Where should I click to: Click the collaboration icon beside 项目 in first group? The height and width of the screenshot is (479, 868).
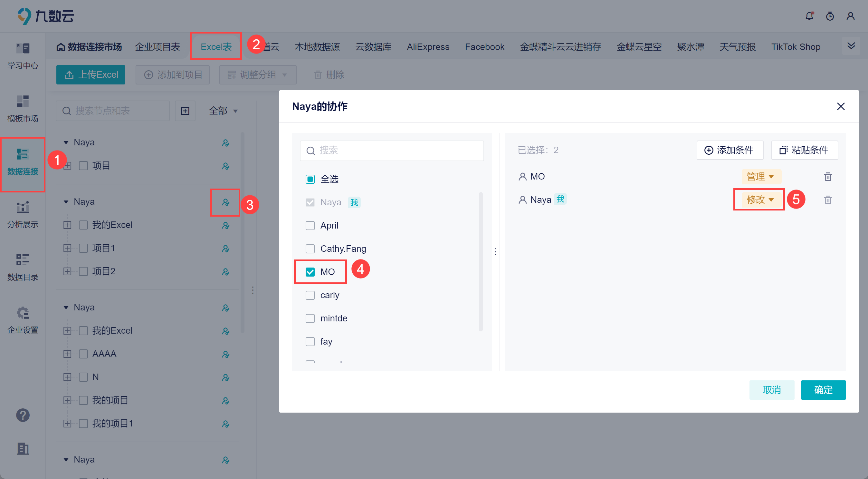pos(226,166)
